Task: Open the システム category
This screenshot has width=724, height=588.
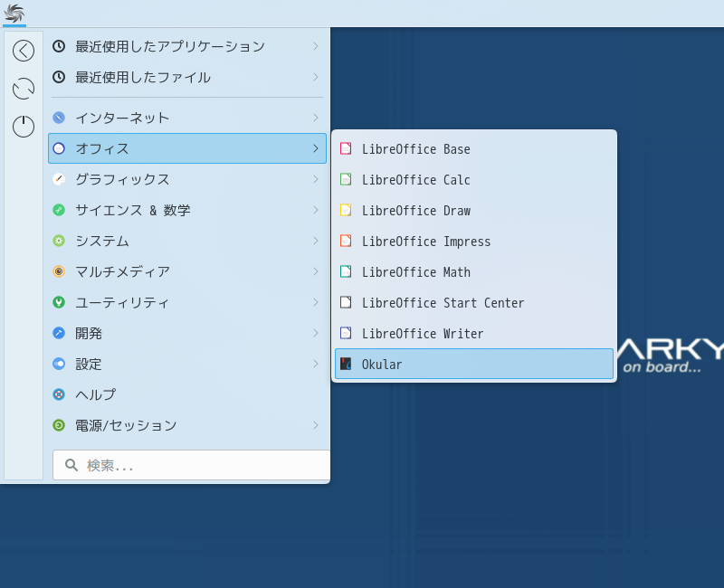Action: (x=187, y=241)
